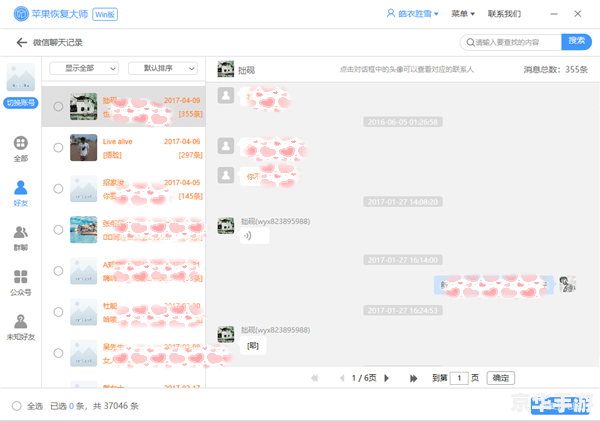Select the 群聊 group chat icon
The image size is (600, 421).
point(21,232)
